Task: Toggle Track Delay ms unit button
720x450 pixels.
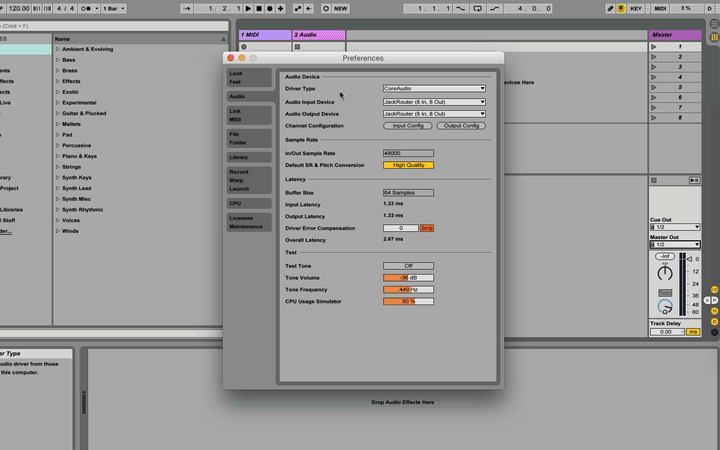Action: (x=692, y=332)
